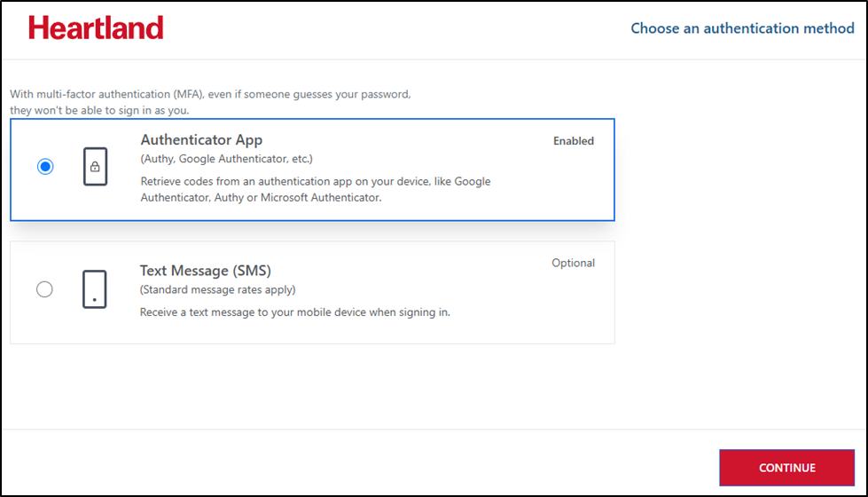The height and width of the screenshot is (497, 868).
Task: Click the 'Choose an authentication method' heading
Action: click(x=742, y=28)
